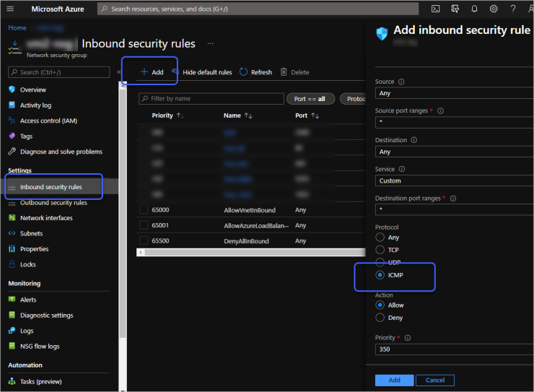Open the Protocol filter pill
The image size is (534, 392).
(x=353, y=99)
